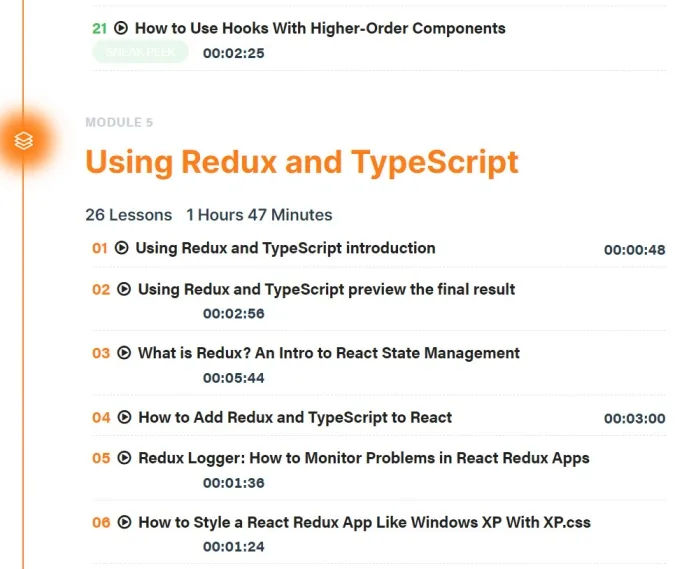Click lesson number 04
Viewport: 689px width, 569px height.
tap(101, 417)
